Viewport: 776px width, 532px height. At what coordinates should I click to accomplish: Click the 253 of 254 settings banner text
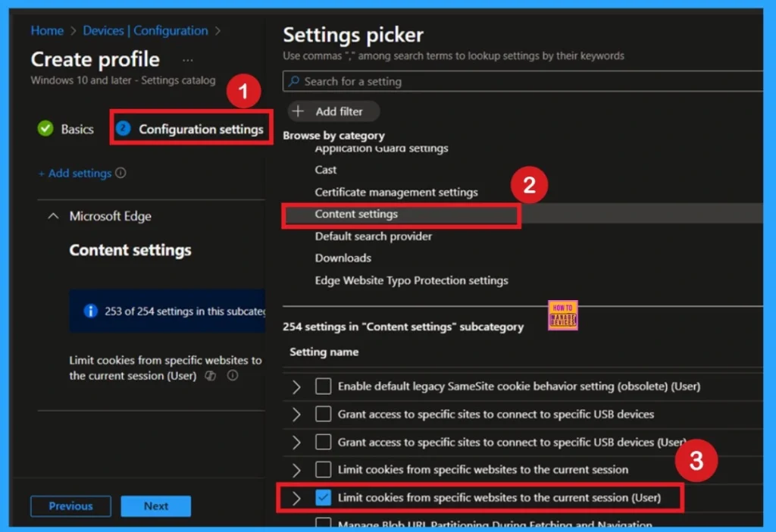click(185, 311)
